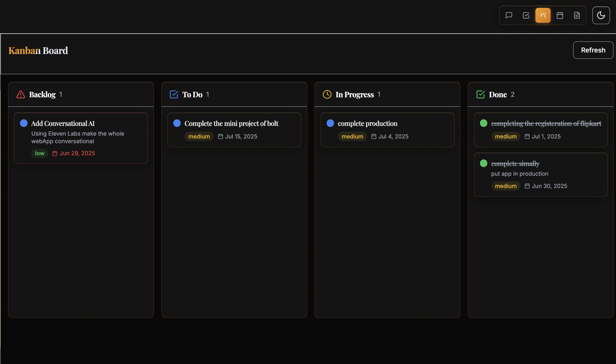Open the complete production card title

point(368,124)
